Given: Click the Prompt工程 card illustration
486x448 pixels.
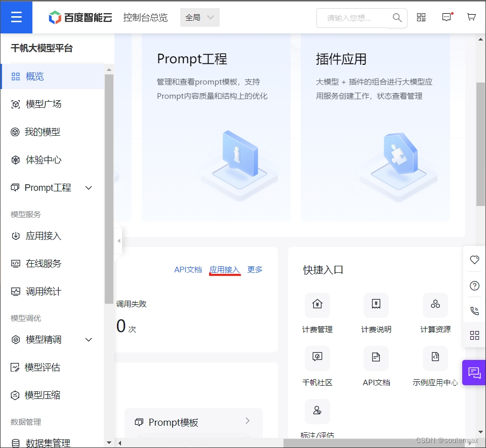Looking at the screenshot, I should tap(239, 165).
